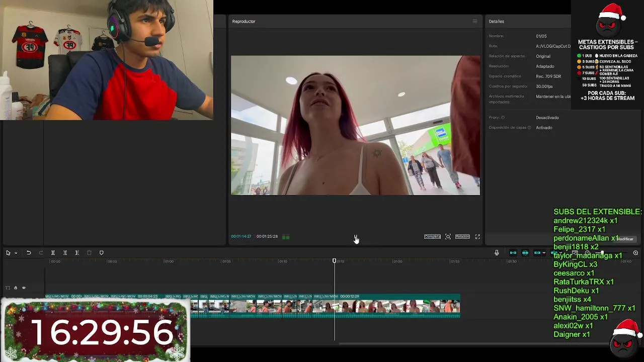Delete the clip portion right of playhead
This screenshot has width=644, height=362.
77,253
